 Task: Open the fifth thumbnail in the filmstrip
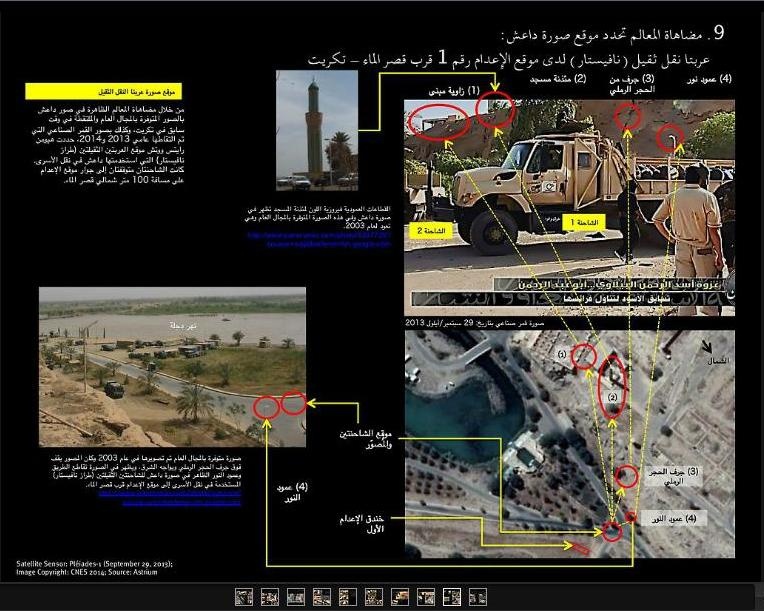pos(347,597)
